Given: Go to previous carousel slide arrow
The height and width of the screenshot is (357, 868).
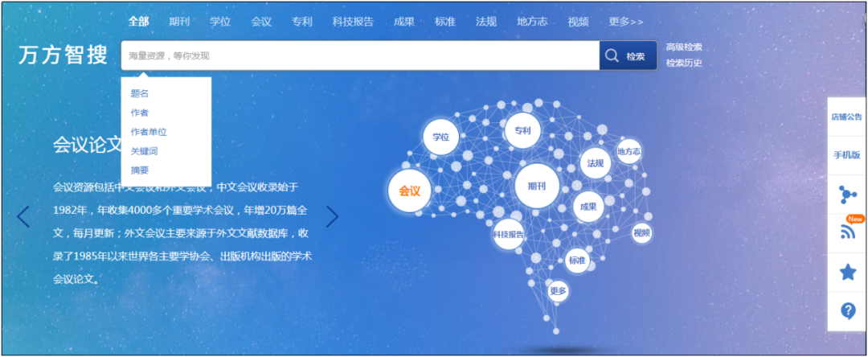Looking at the screenshot, I should [x=23, y=216].
